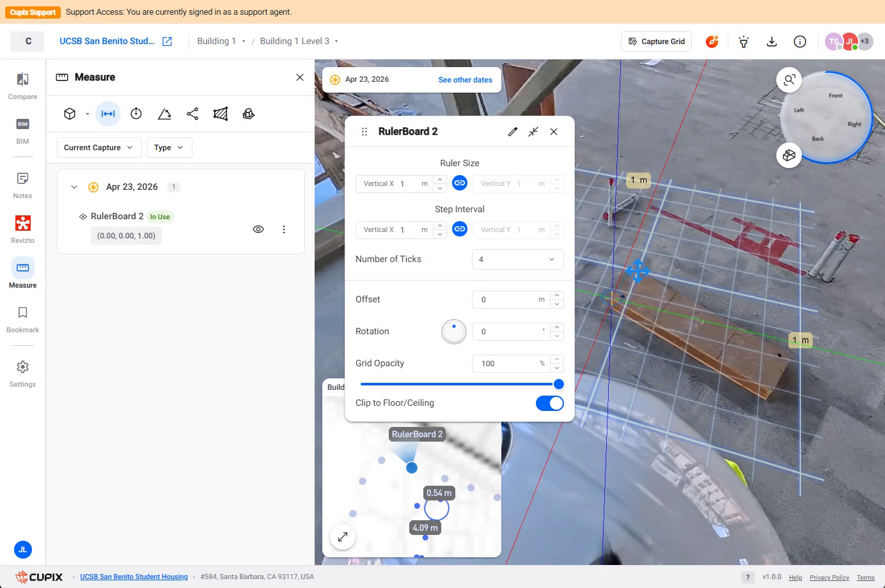Click the +3 collaborators badge
Screen dimensions: 885x588
[x=865, y=41]
